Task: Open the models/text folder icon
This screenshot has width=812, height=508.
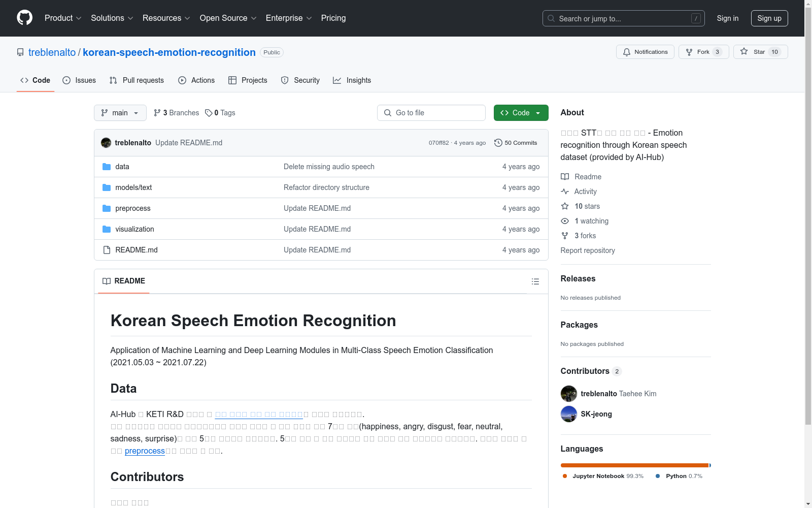Action: point(107,187)
